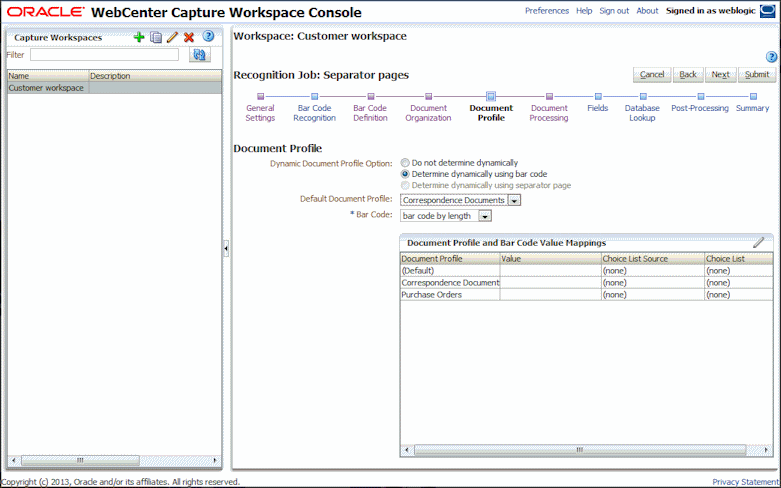Open the About link
Screen dimensions: 781x488
647,11
